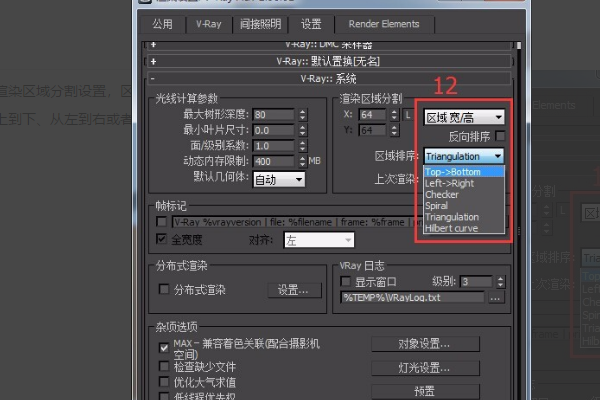600x400 pixels.
Task: Choose Top->Bottom from the list
Action: point(464,172)
